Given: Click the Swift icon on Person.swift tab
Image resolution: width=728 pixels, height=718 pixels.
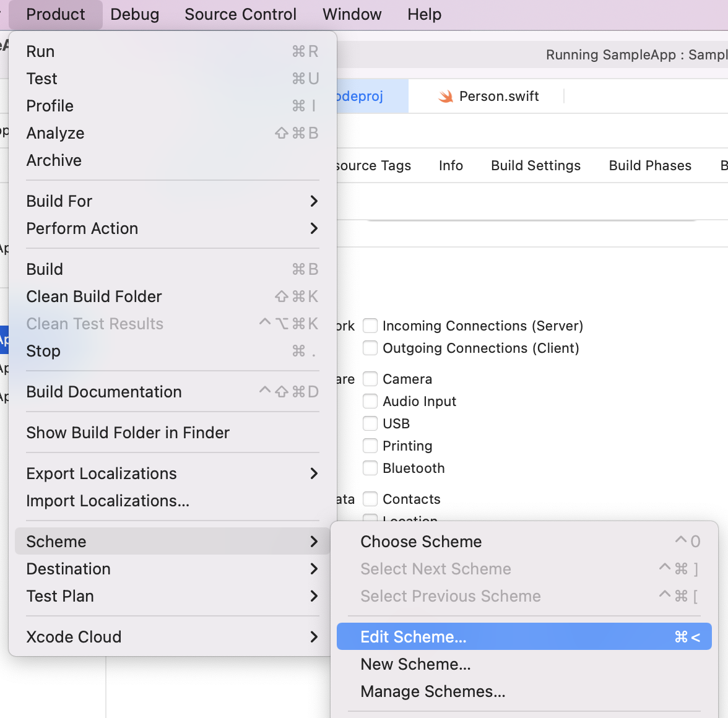Looking at the screenshot, I should (x=446, y=96).
